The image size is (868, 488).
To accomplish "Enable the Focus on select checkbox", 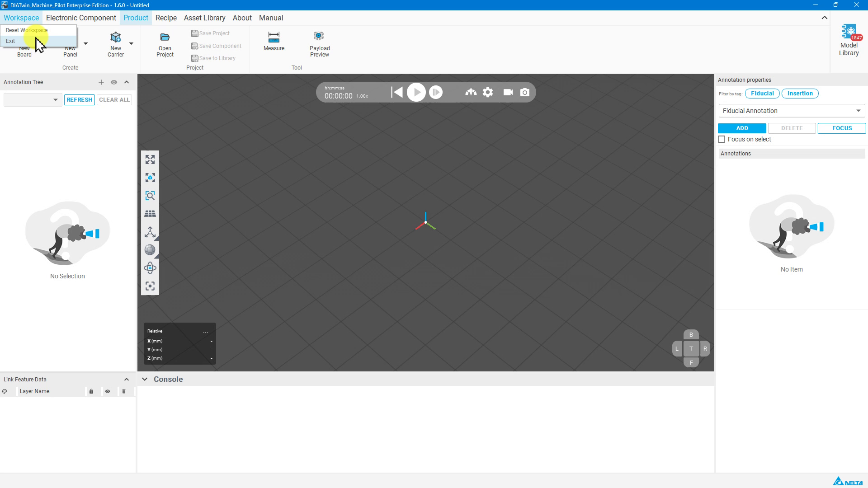I will pyautogui.click(x=722, y=140).
